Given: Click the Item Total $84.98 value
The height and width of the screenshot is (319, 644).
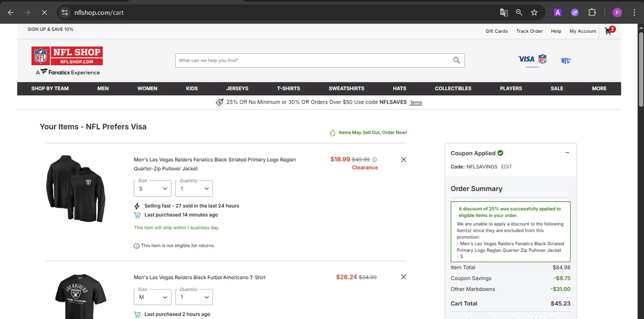Looking at the screenshot, I should (562, 268).
